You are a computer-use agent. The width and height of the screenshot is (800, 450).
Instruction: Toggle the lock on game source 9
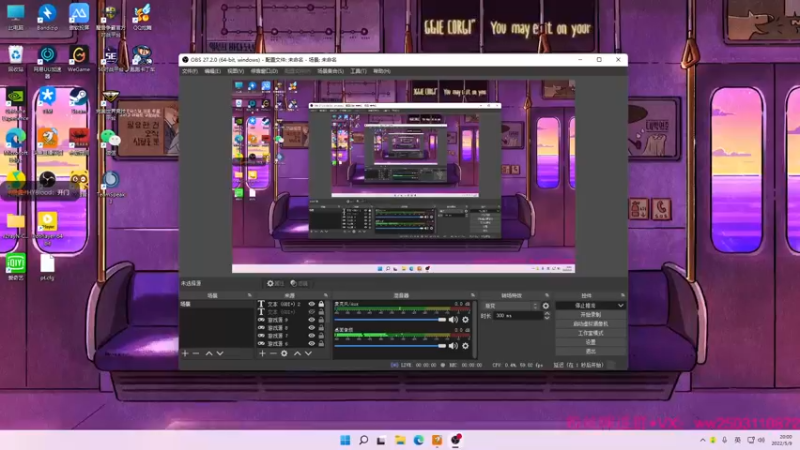(x=321, y=320)
